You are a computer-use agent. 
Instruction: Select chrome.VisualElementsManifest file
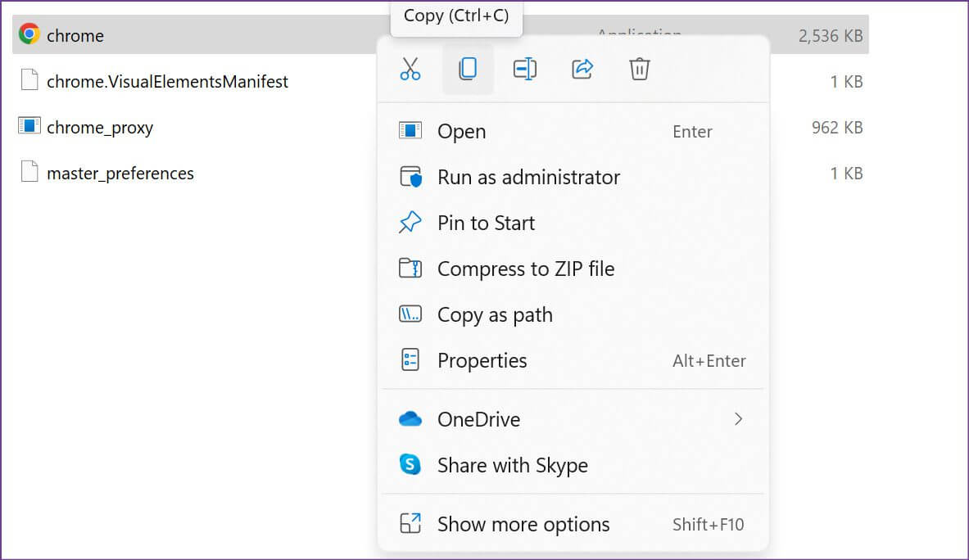point(167,82)
